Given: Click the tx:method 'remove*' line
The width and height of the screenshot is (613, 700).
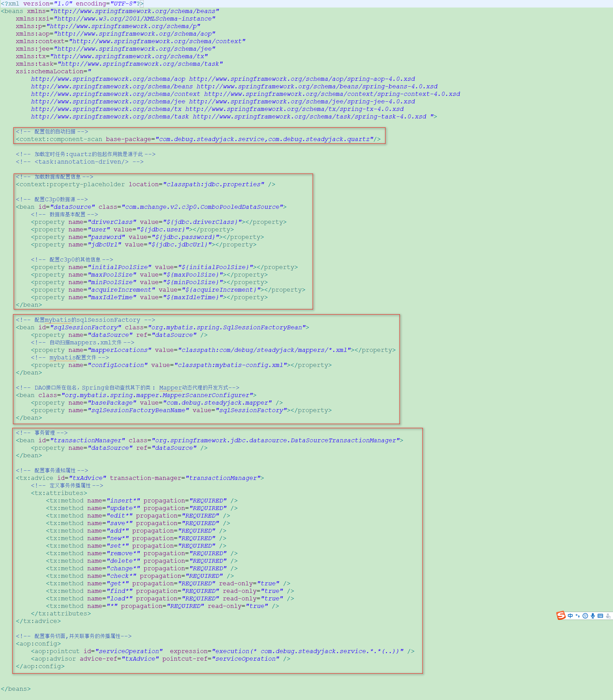Looking at the screenshot, I should click(x=142, y=553).
